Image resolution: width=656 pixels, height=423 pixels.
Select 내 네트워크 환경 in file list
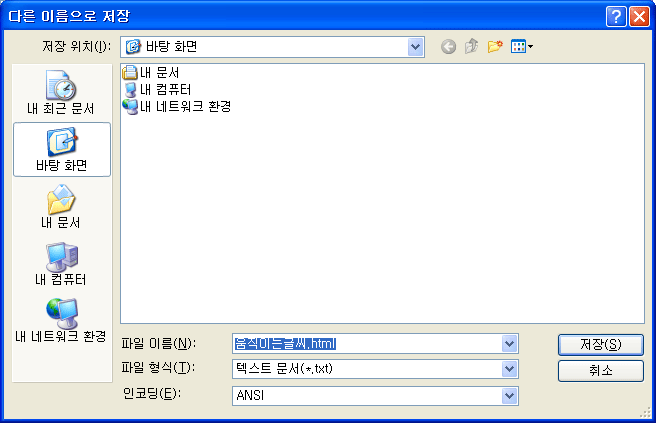(177, 106)
